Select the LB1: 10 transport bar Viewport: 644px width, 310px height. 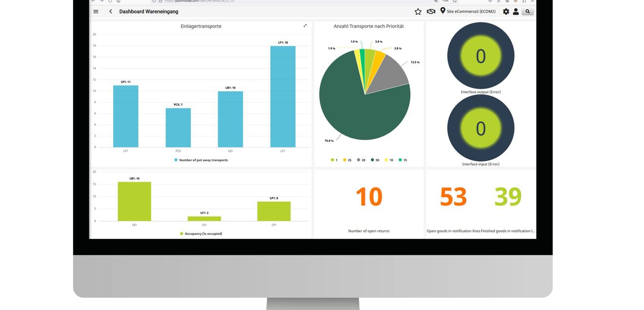point(230,119)
